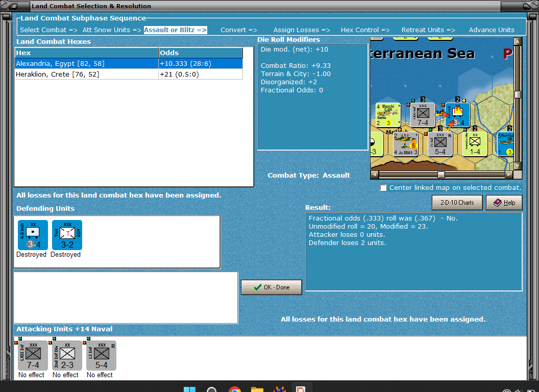Click the Odds column header

tap(201, 53)
